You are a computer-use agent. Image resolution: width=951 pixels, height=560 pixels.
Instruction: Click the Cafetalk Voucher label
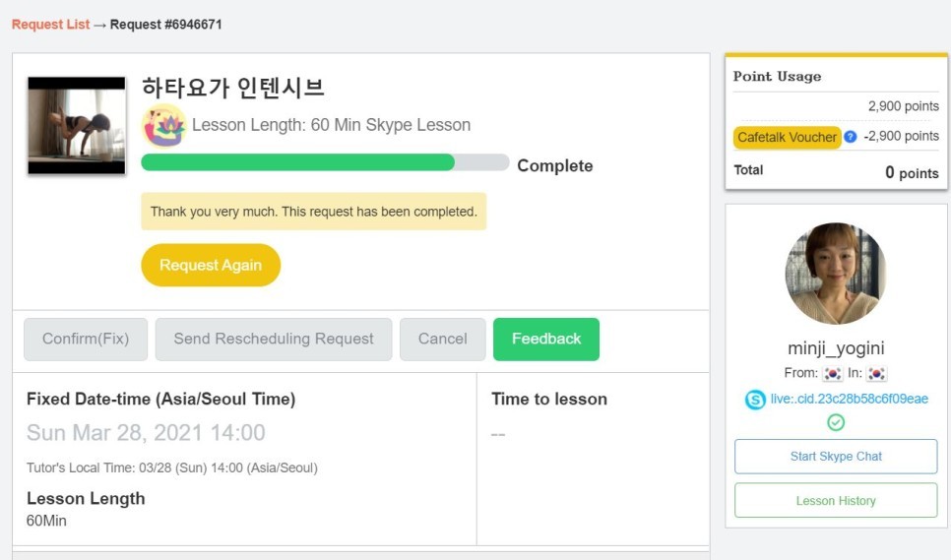coord(788,137)
